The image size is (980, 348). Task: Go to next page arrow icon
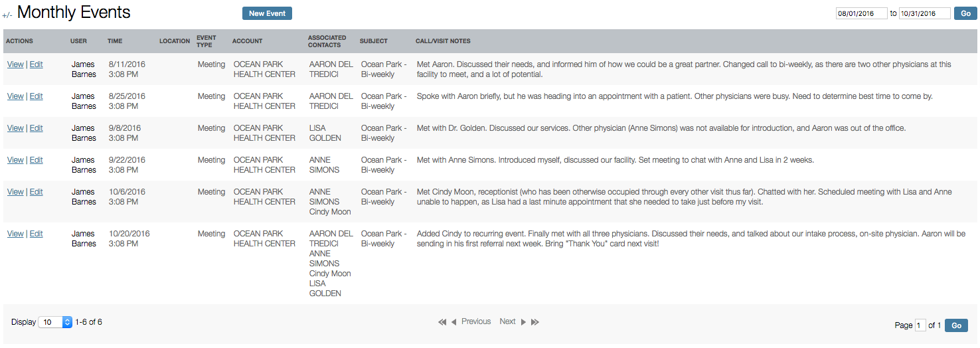tap(523, 322)
